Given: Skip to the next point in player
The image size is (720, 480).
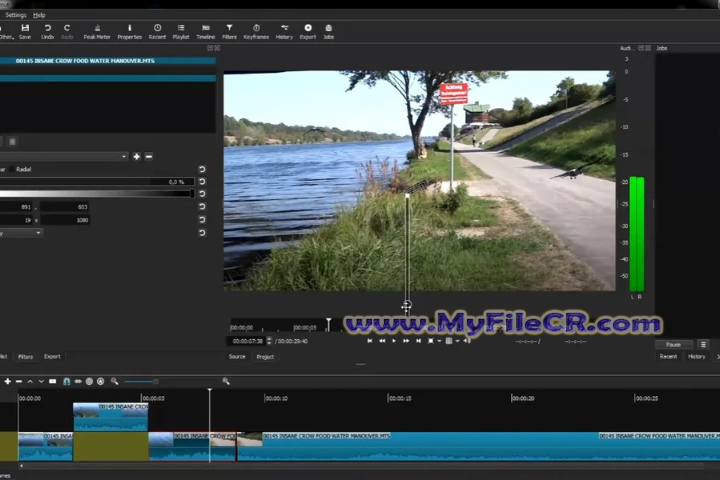Looking at the screenshot, I should pos(418,341).
